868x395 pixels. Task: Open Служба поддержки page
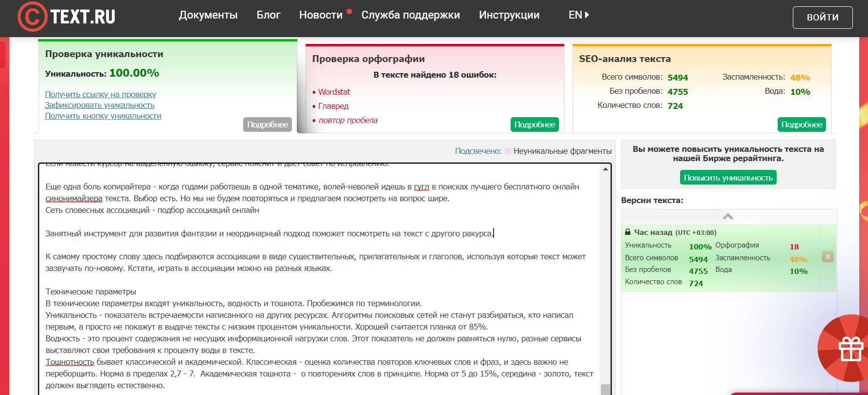pyautogui.click(x=411, y=15)
